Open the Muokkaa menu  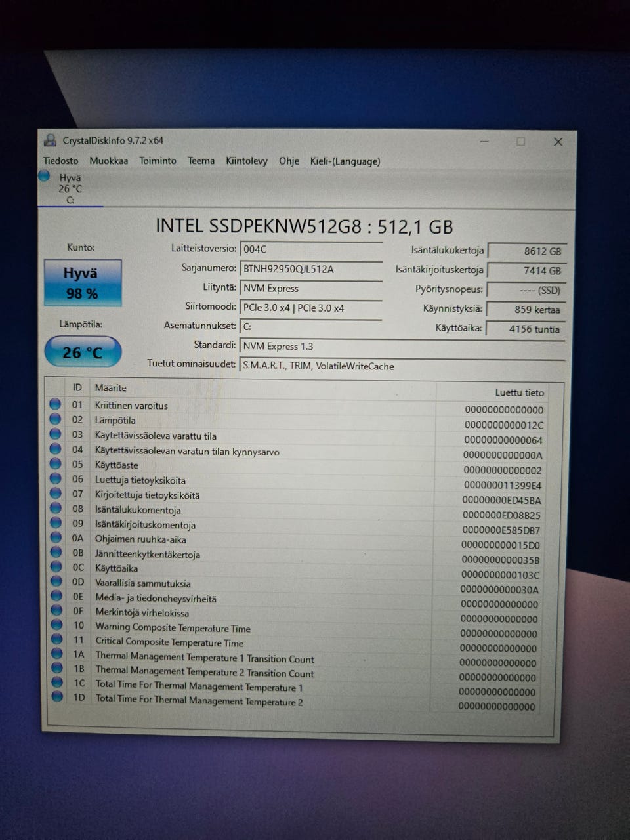[x=109, y=161]
